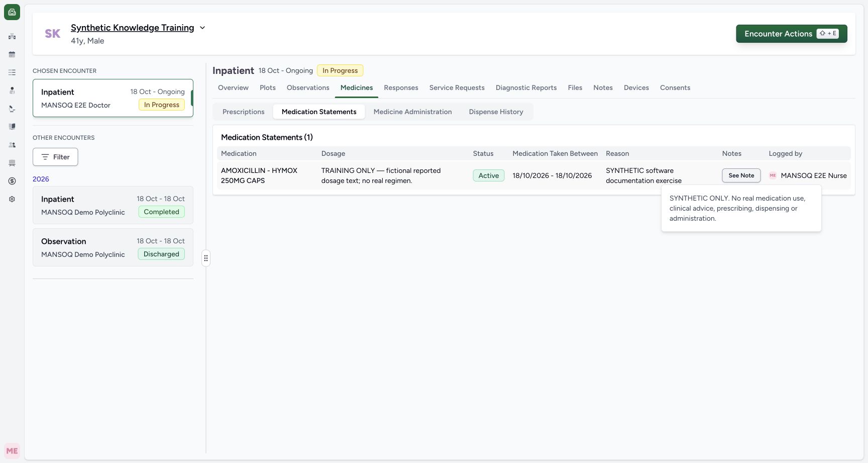The image size is (868, 463).
Task: Expand the patient name dropdown chevron
Action: coord(202,28)
